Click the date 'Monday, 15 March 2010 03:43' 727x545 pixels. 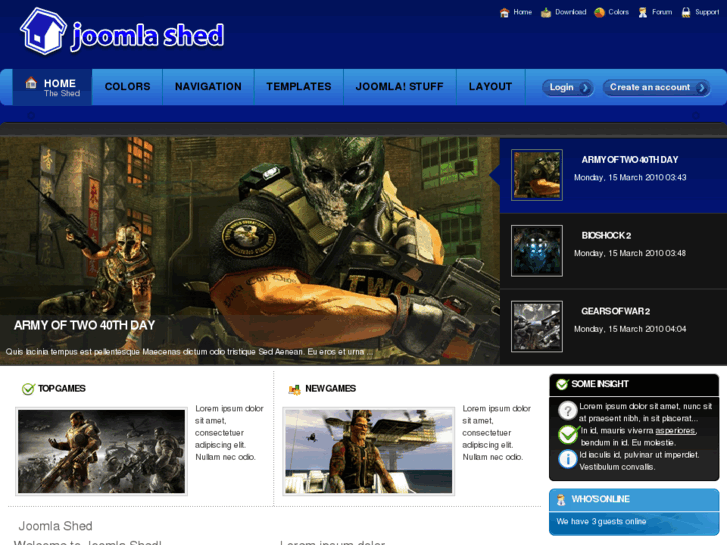coord(630,178)
